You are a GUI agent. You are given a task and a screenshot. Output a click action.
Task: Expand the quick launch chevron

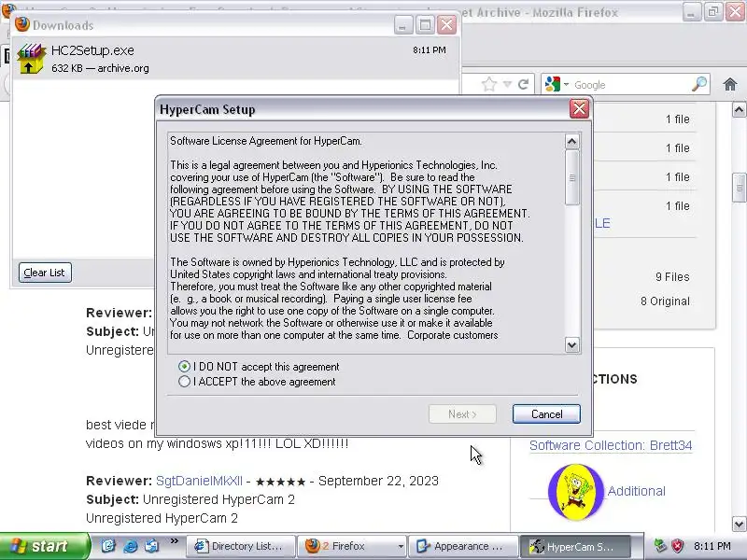click(x=174, y=541)
